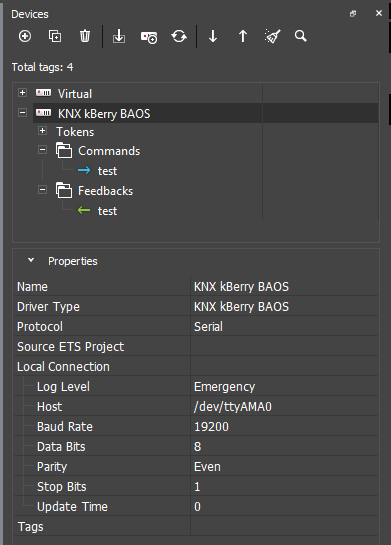Click the refresh sync icon
The width and height of the screenshot is (391, 545).
tap(179, 36)
